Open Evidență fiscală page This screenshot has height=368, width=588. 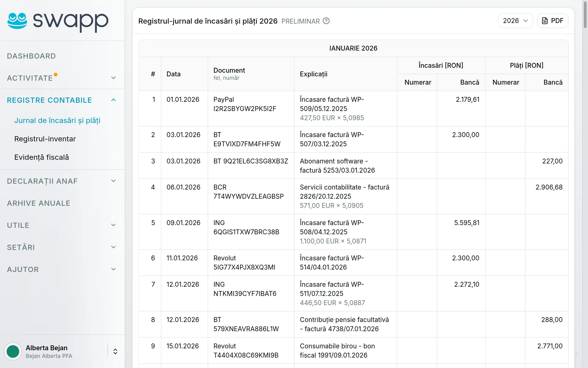pyautogui.click(x=42, y=157)
